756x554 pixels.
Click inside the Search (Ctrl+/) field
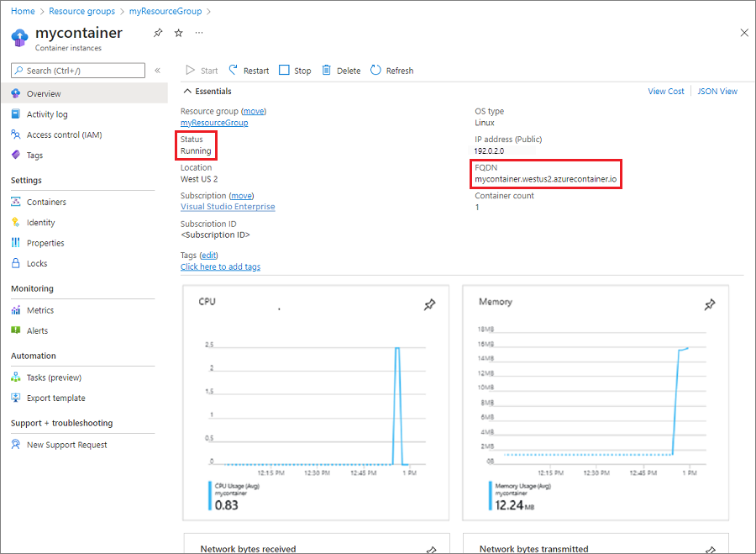[x=77, y=71]
